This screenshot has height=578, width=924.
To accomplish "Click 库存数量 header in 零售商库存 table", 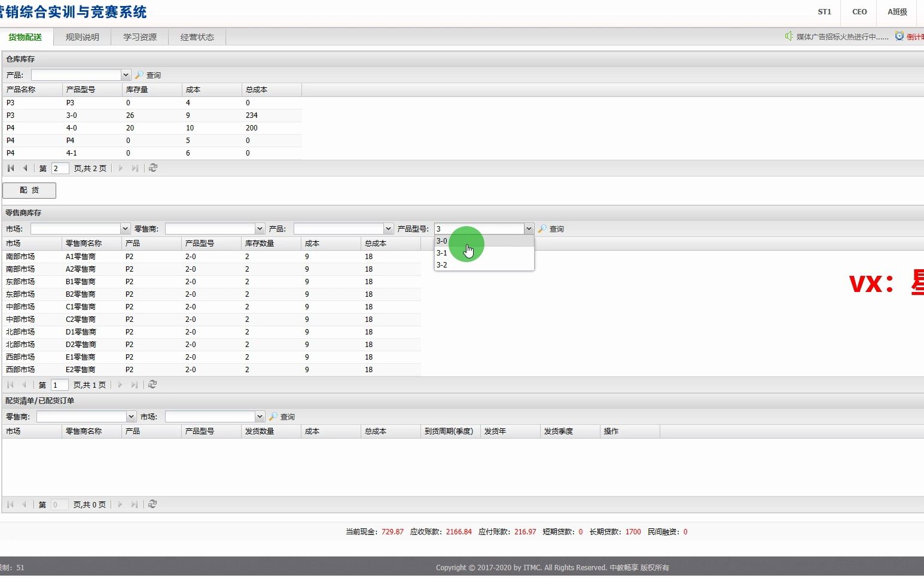I will pyautogui.click(x=271, y=244).
